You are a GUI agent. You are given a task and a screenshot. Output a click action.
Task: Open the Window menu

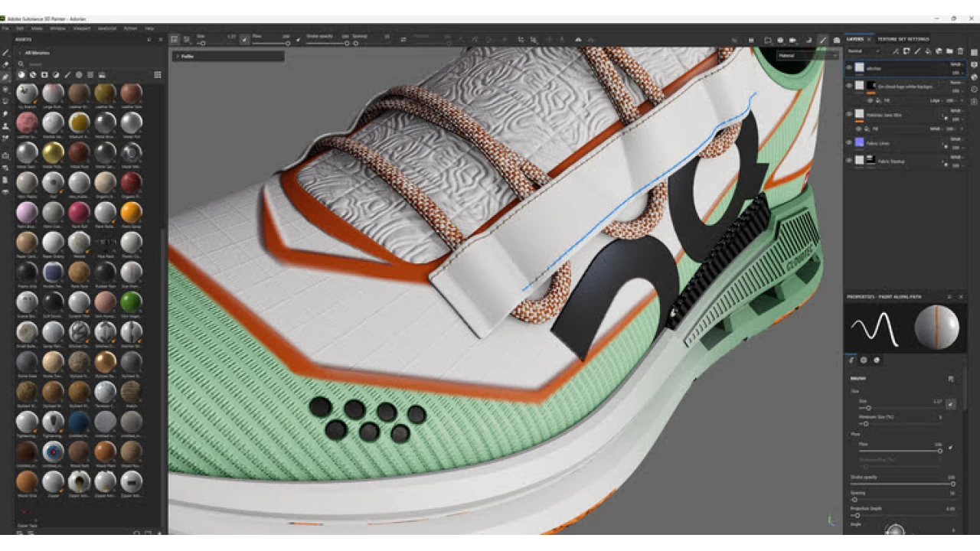[x=57, y=28]
